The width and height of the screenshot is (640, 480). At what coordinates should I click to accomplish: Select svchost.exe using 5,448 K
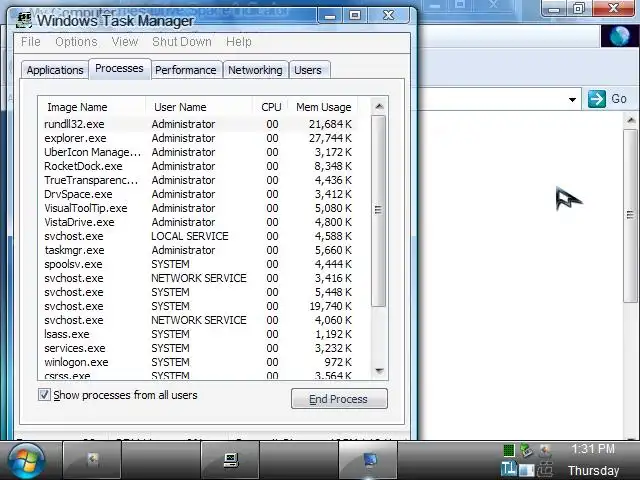[198, 292]
